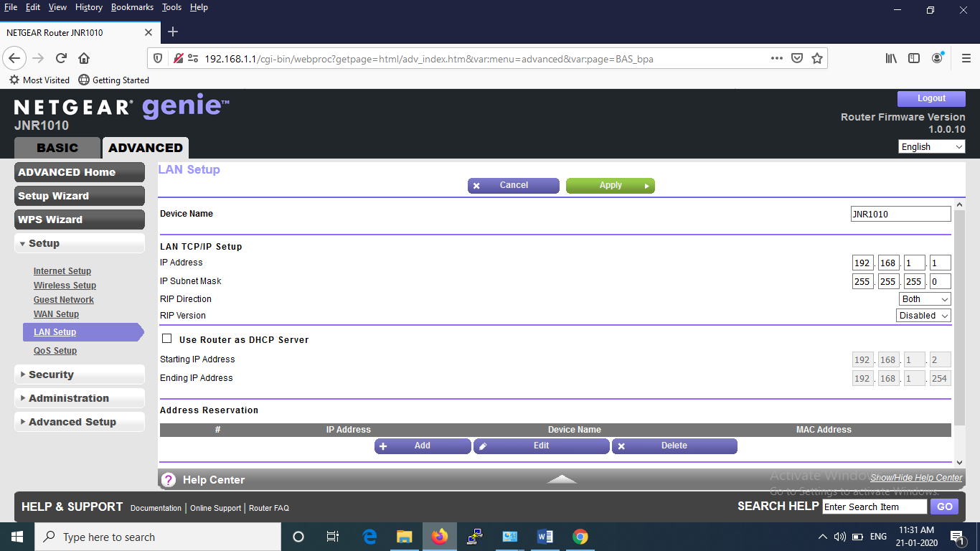Image resolution: width=980 pixels, height=551 pixels.
Task: Click the Cancel button
Action: click(514, 186)
